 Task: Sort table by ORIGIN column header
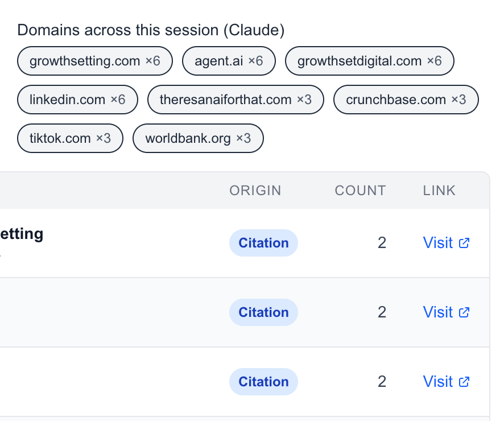(x=255, y=191)
